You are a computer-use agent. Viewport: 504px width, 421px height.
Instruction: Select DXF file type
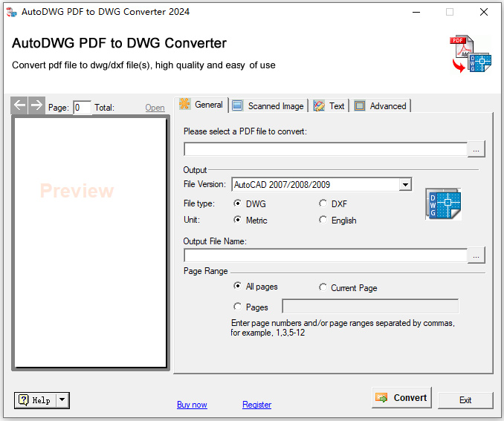pos(333,203)
